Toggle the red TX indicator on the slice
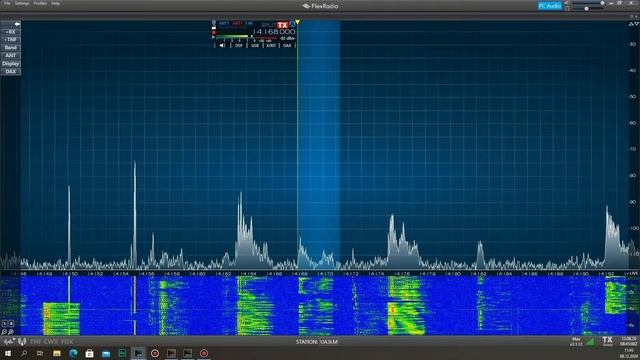Viewport: 640px width, 360px height. point(282,25)
